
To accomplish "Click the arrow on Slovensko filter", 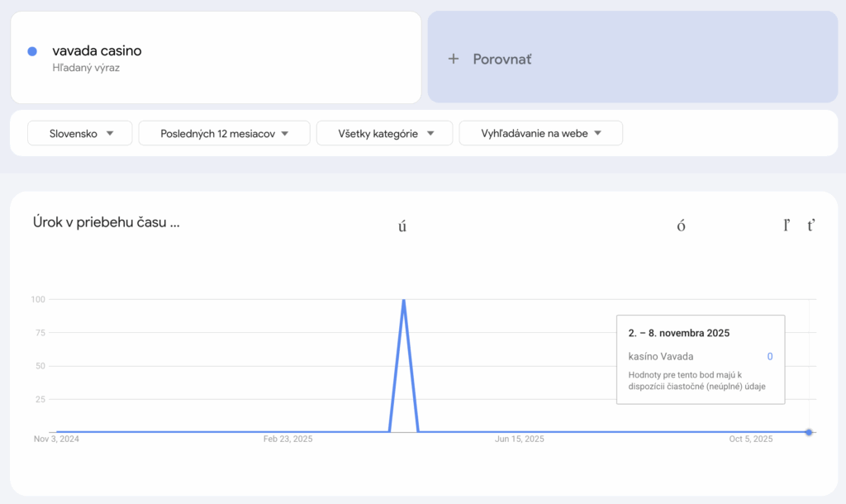I will tap(110, 133).
